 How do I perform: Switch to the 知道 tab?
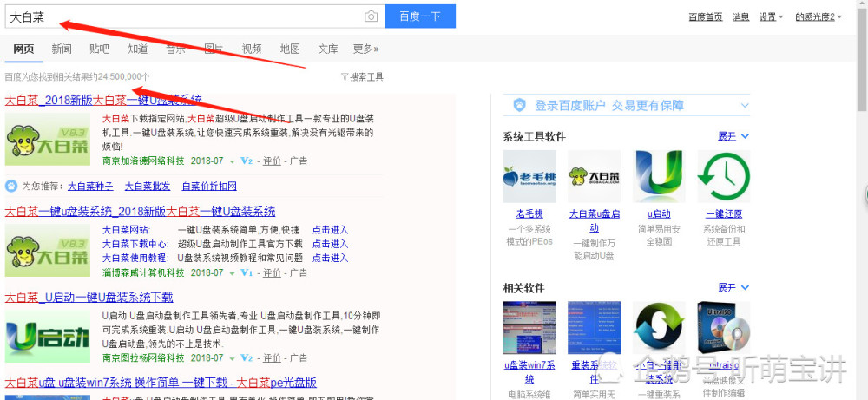pyautogui.click(x=137, y=49)
